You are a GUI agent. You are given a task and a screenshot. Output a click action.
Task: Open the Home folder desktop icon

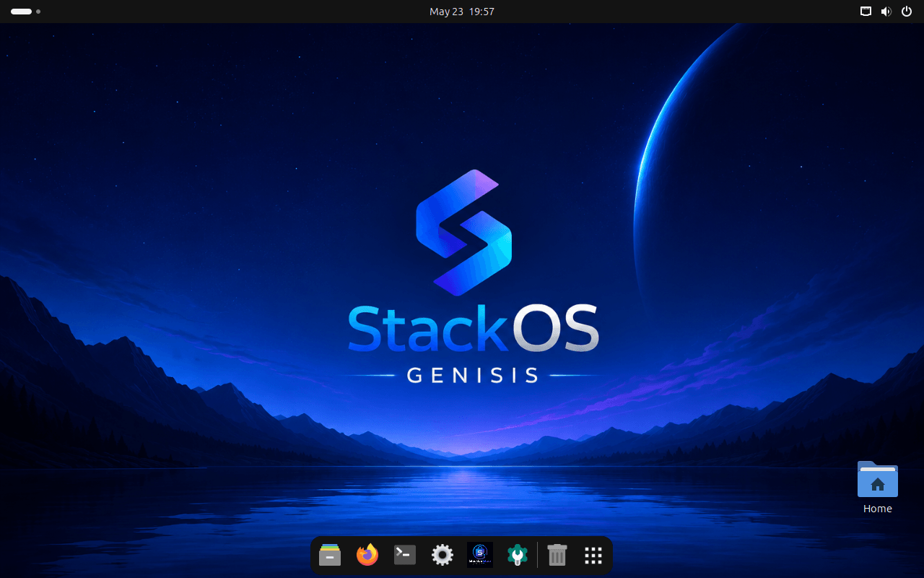[878, 479]
